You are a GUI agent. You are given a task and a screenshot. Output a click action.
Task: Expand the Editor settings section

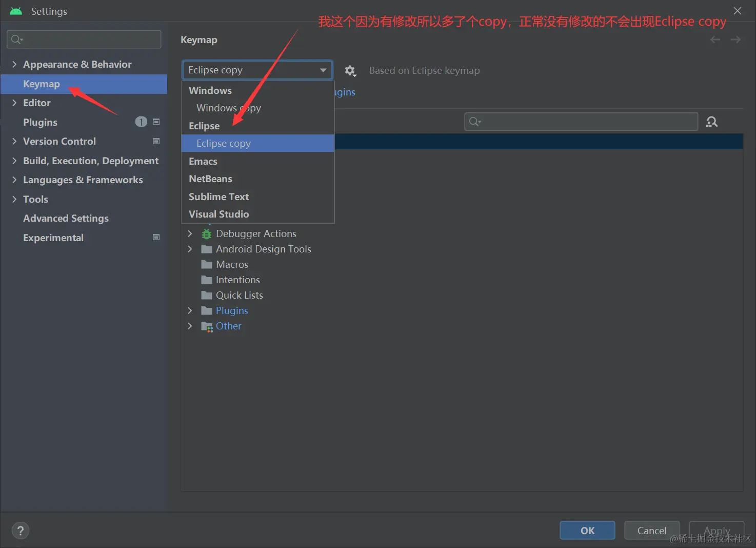pos(14,103)
